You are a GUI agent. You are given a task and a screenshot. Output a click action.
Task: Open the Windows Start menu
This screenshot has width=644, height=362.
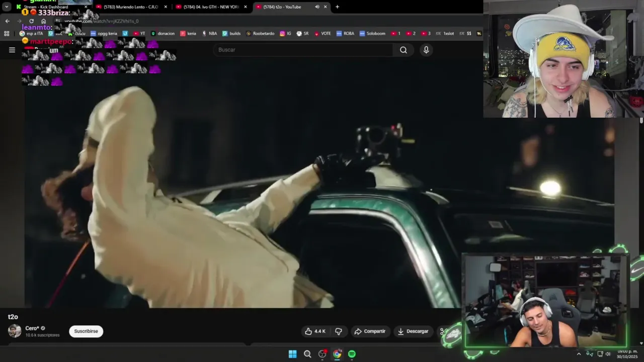point(292,354)
